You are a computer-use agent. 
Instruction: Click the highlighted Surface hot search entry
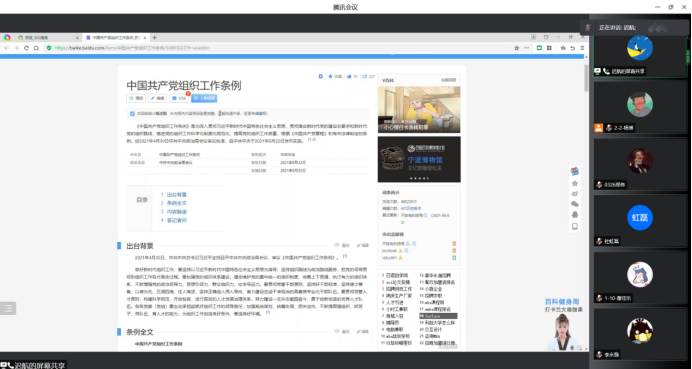coord(438,316)
